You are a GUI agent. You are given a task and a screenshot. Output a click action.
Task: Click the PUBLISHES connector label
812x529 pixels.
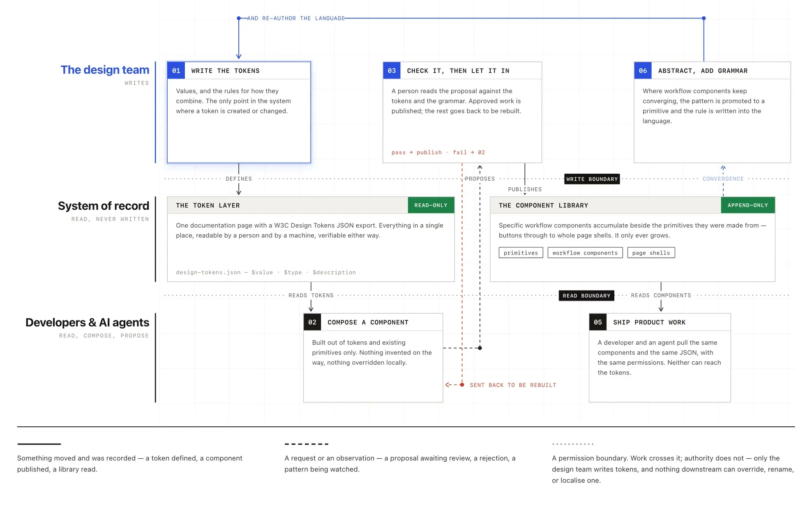click(525, 189)
